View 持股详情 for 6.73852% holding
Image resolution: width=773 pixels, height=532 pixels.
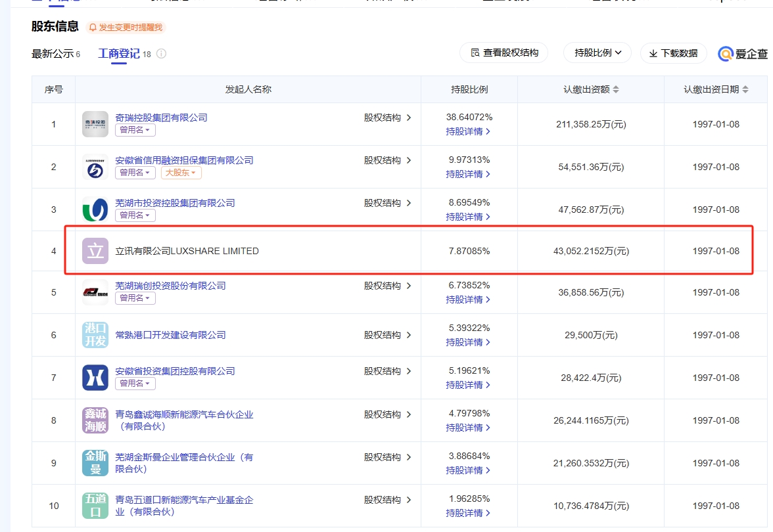click(468, 299)
